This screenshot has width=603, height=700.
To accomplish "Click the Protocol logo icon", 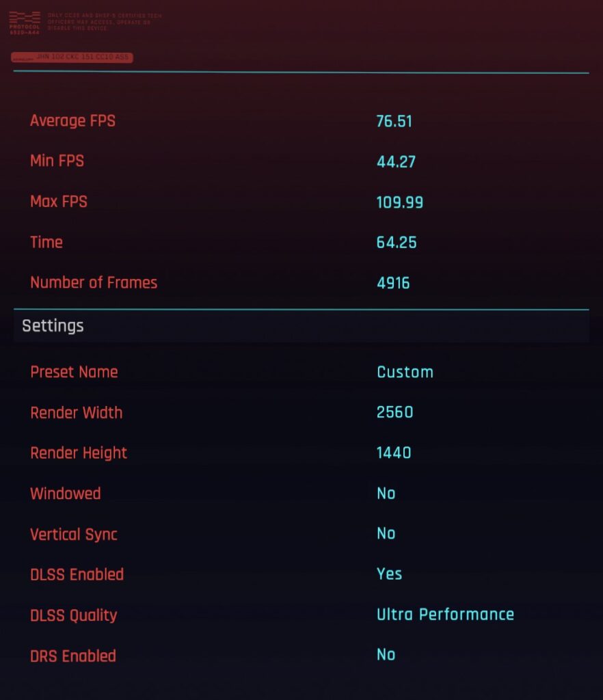I will (x=25, y=21).
